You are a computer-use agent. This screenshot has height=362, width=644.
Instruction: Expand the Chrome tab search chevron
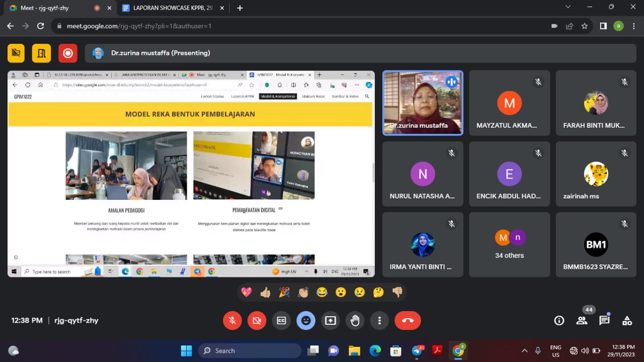568,7
